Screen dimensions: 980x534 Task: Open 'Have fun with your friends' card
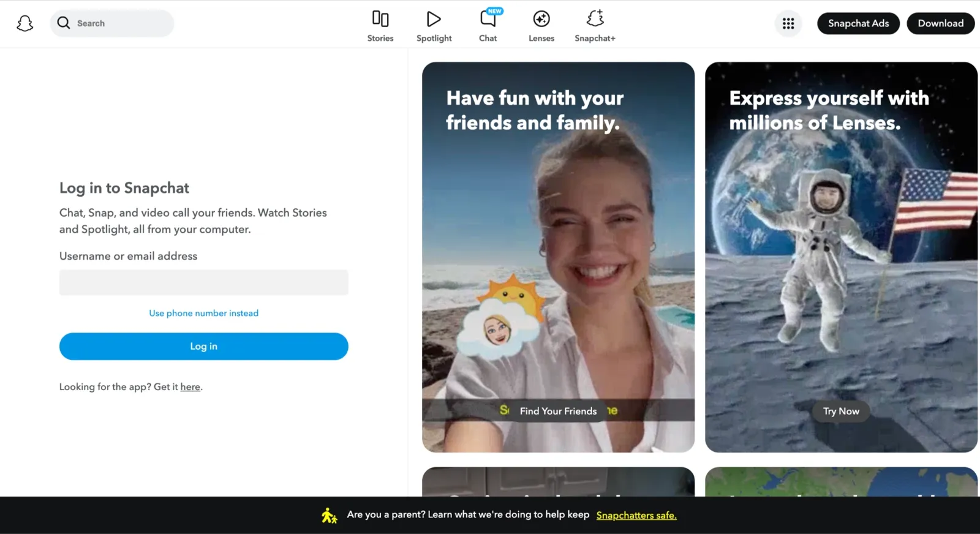[558, 257]
